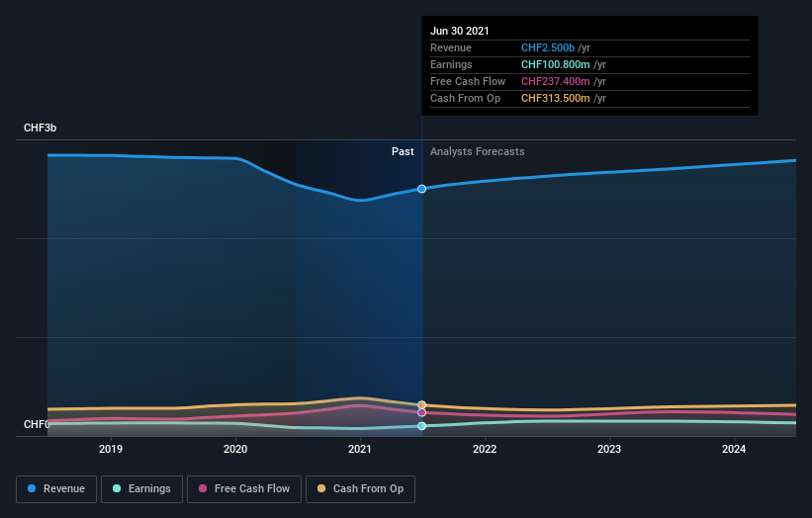Screen dimensions: 812x518
Task: Click the Free Cash Flow pink data point marker
Action: point(422,412)
